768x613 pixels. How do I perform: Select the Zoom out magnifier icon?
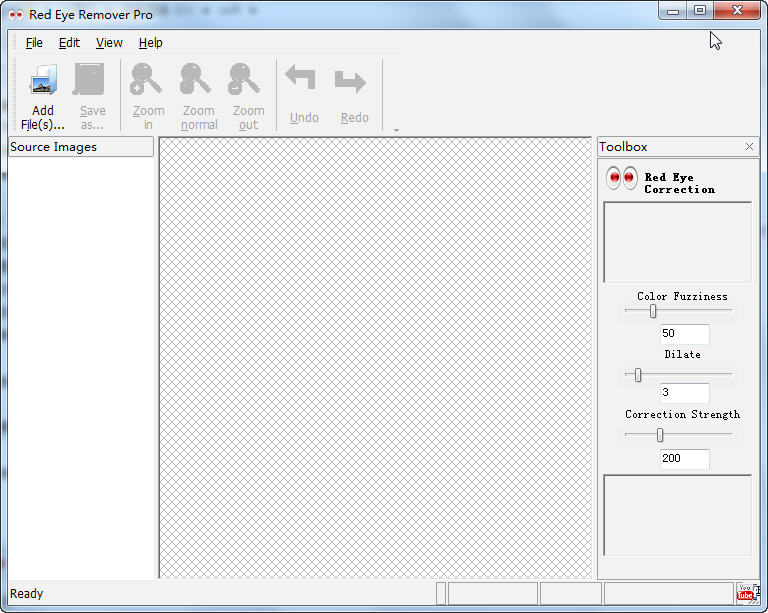[x=244, y=79]
